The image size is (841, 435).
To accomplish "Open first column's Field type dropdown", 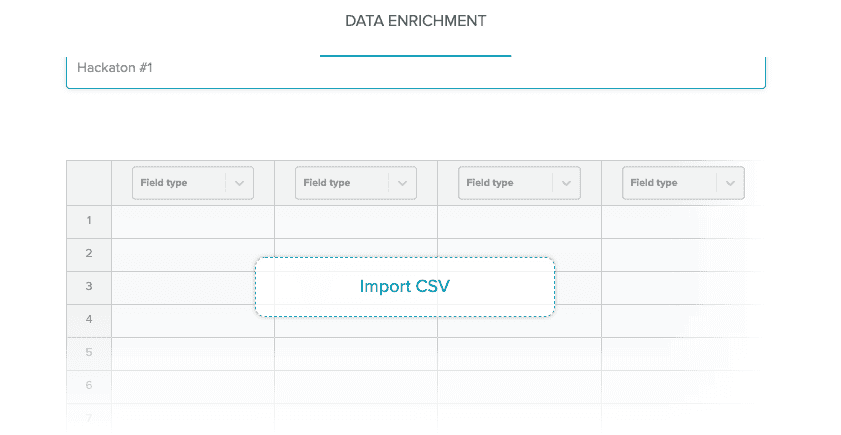I will 192,183.
